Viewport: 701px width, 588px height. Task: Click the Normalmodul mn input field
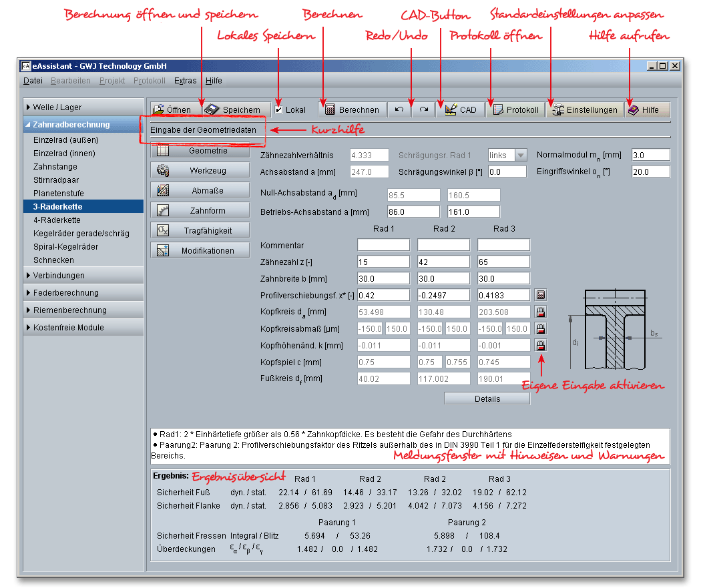tap(650, 155)
